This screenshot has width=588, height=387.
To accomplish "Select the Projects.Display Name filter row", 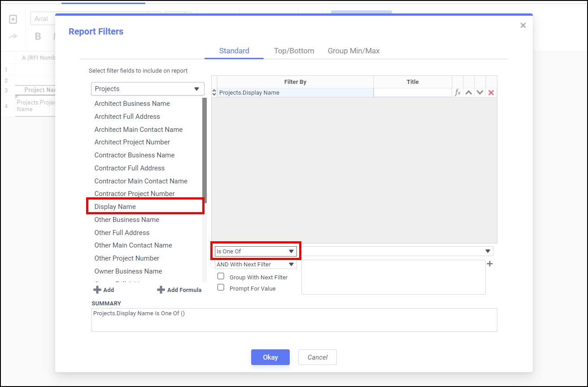I will tap(295, 93).
